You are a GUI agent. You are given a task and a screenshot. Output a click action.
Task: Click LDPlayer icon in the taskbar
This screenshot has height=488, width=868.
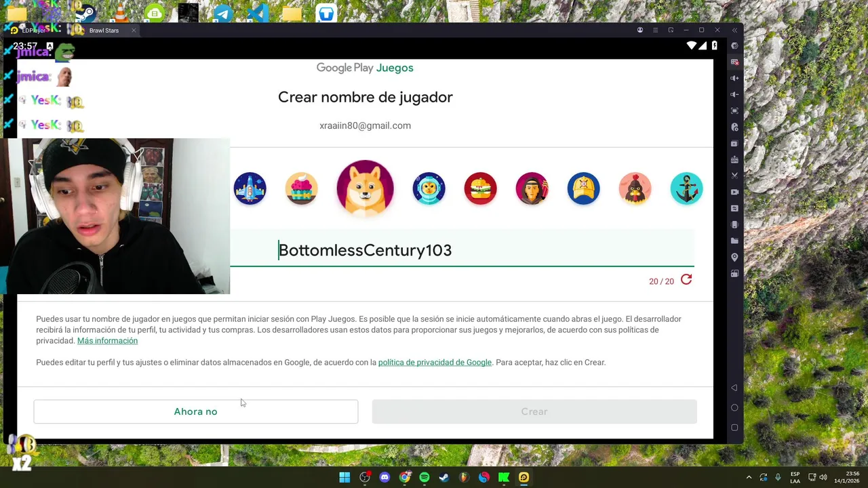[524, 477]
